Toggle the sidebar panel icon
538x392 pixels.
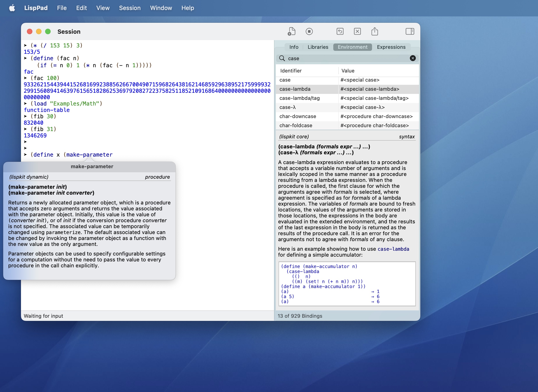410,31
